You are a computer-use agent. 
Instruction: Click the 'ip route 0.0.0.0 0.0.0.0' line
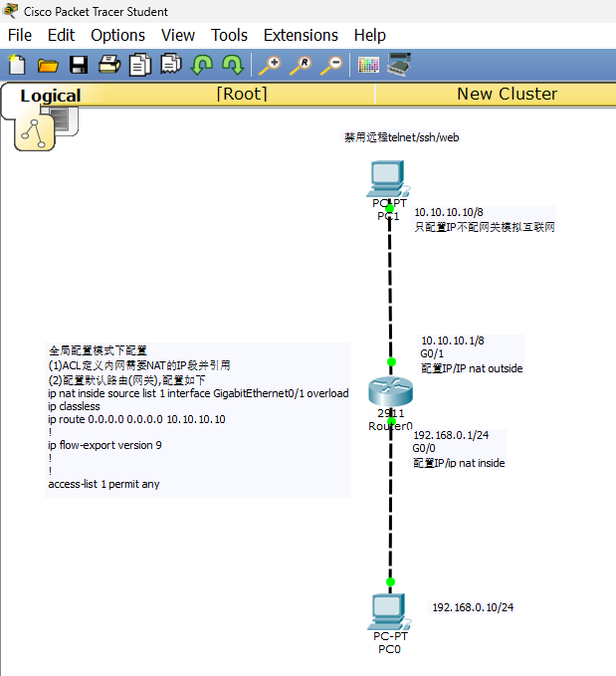click(136, 419)
